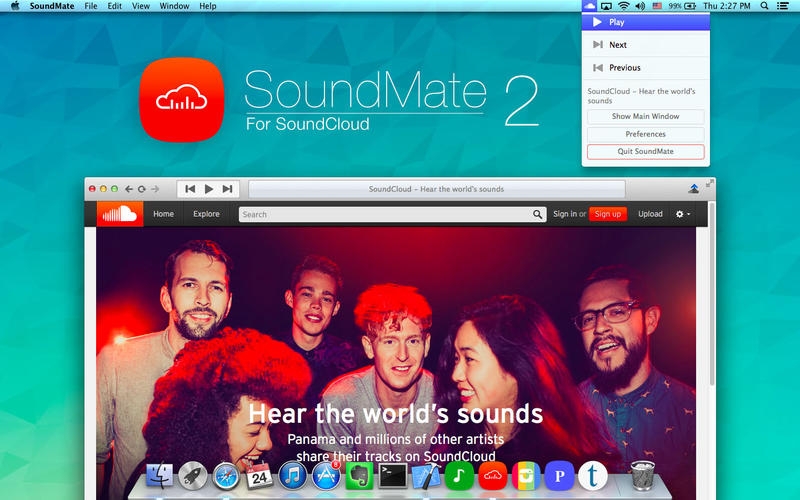Screen dimensions: 800x500
Task: Open purple P app icon in Dock
Action: [x=559, y=476]
